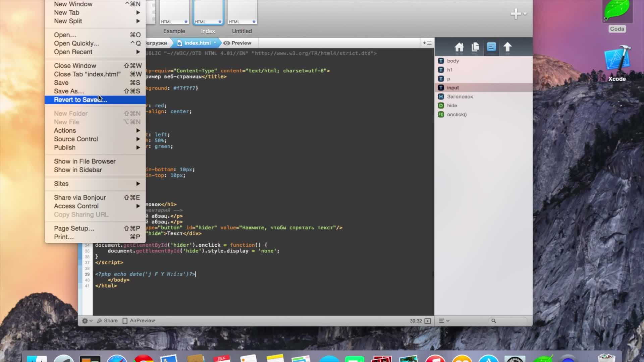Image resolution: width=644 pixels, height=362 pixels.
Task: Choose Close Tab "index.html"
Action: (95, 74)
